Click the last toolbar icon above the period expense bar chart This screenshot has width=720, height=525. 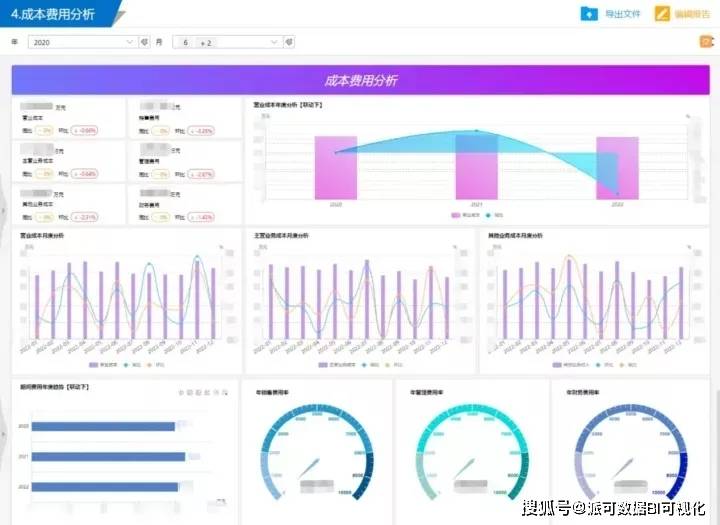click(x=225, y=392)
